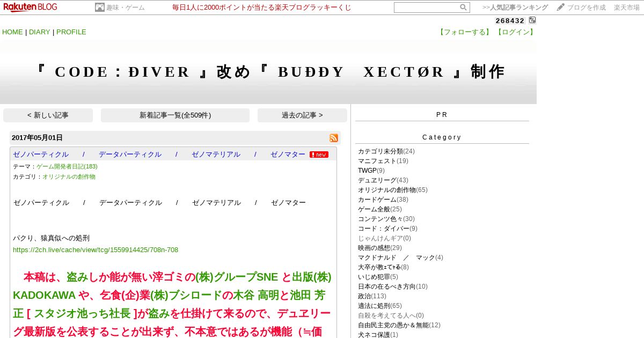Click the Rakuten BLOG logo
The width and height of the screenshot is (644, 338).
30,7
